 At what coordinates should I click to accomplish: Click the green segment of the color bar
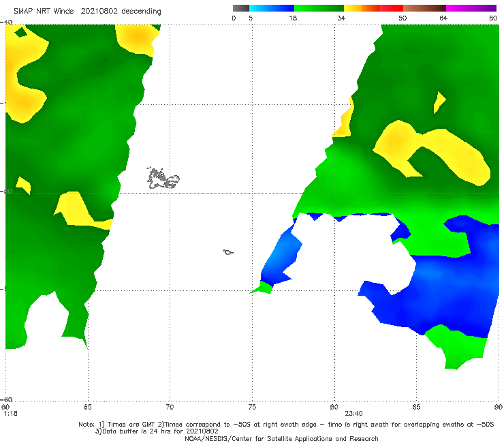319,8
